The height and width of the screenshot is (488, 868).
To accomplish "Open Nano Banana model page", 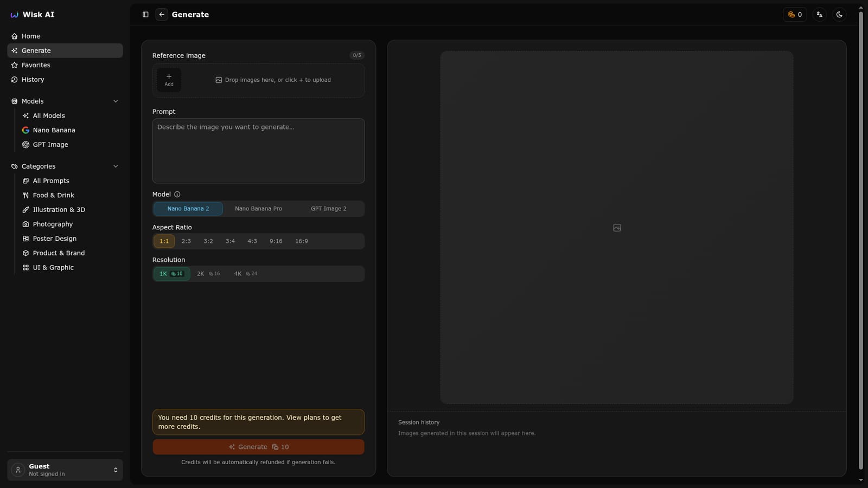I will pyautogui.click(x=71, y=130).
